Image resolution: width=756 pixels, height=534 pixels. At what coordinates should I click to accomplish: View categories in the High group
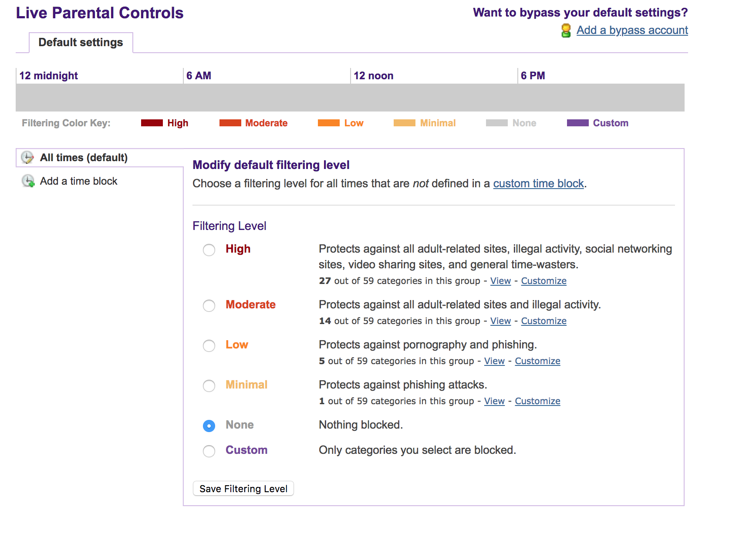tap(500, 281)
